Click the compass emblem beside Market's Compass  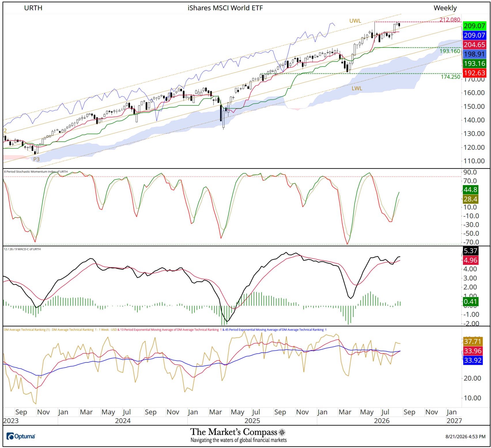coord(282,432)
